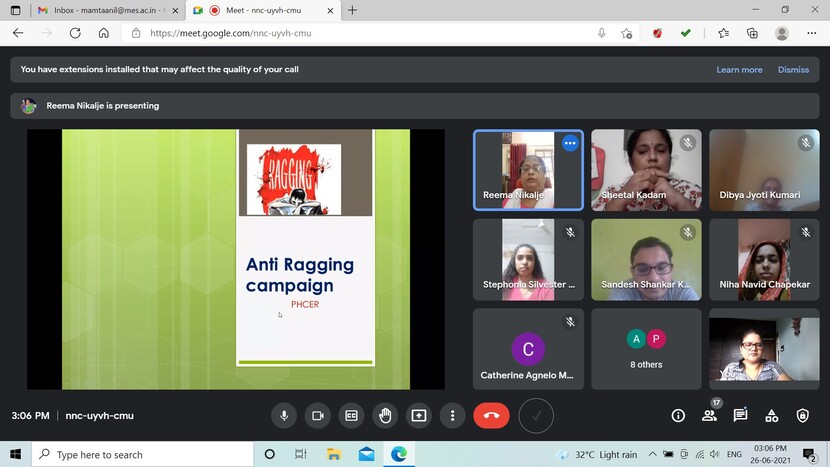Open options on Reema Nikalje tile

click(570, 143)
